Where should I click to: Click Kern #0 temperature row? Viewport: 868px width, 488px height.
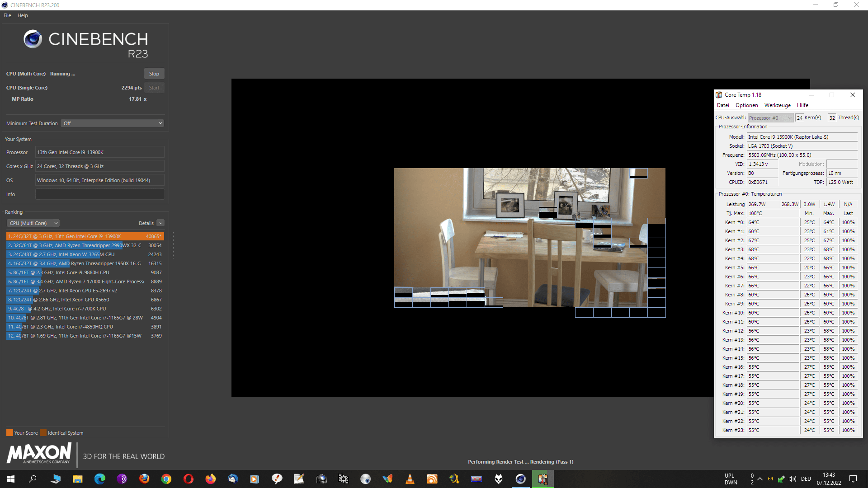point(789,222)
